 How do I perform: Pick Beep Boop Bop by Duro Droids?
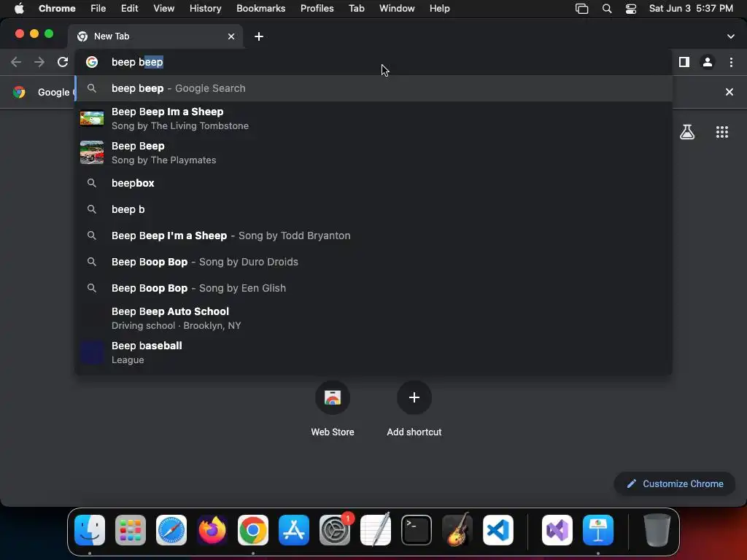pos(373,262)
